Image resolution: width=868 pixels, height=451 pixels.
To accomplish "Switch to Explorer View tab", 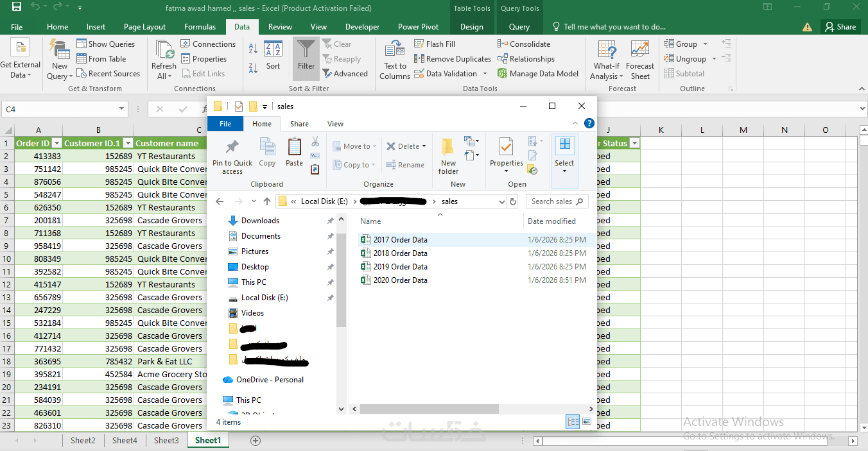I will click(335, 124).
